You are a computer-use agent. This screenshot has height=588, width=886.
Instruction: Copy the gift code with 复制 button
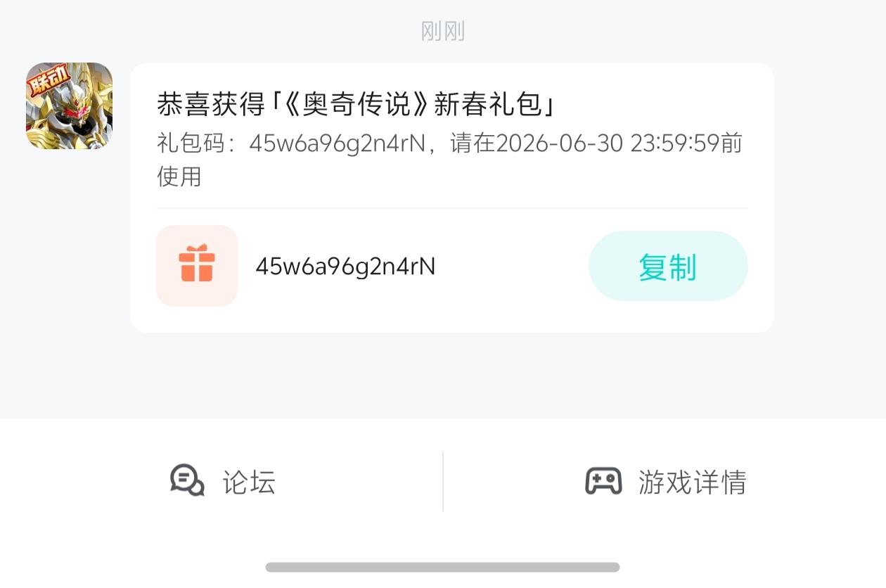[668, 266]
